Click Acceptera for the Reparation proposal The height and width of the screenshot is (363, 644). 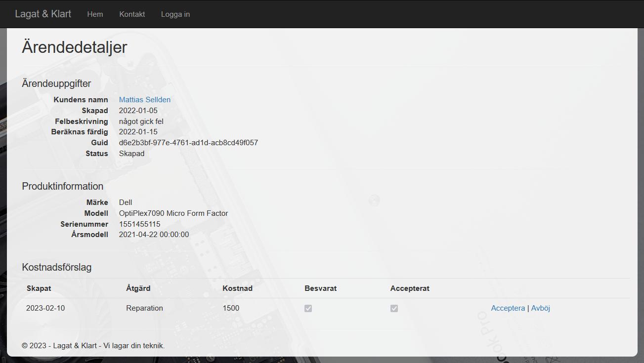508,308
